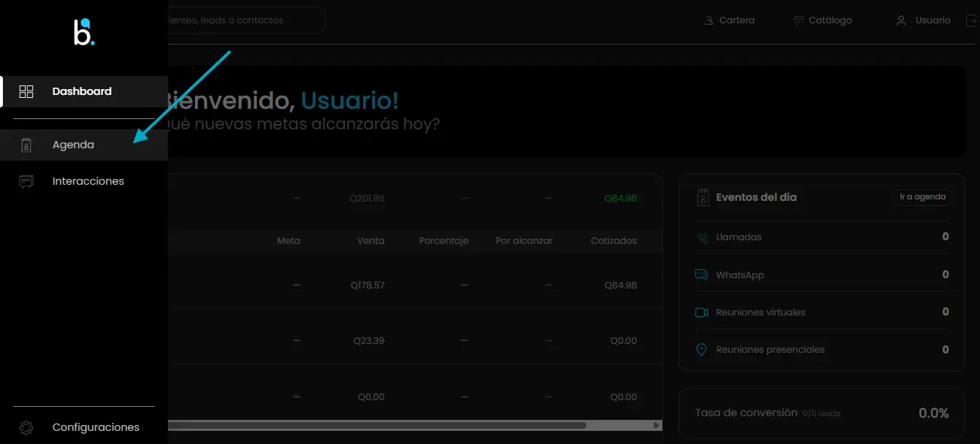Screen dimensions: 980x444
Task: Click the "Venta" column header
Action: pos(371,241)
